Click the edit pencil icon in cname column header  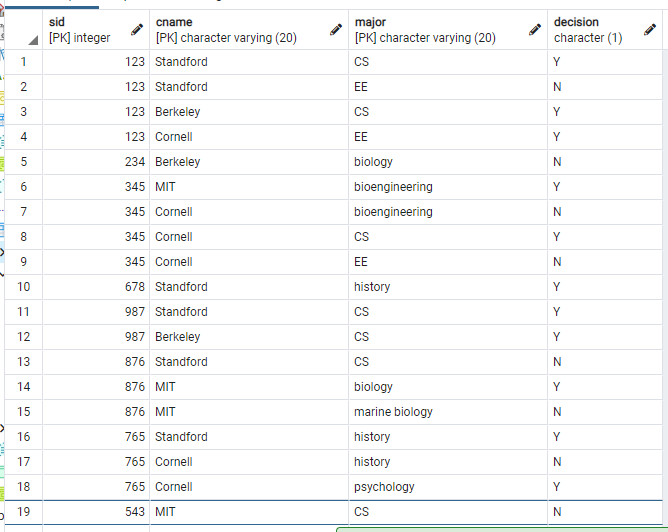coord(336,30)
